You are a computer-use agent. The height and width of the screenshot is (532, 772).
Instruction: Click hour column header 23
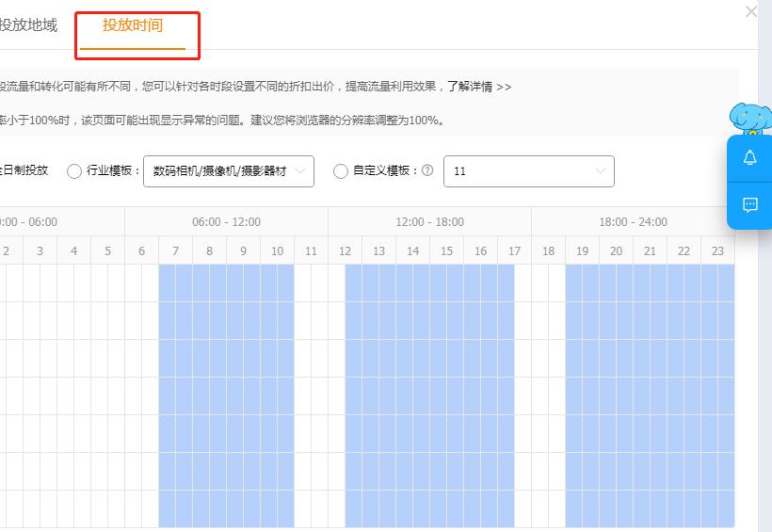[717, 250]
